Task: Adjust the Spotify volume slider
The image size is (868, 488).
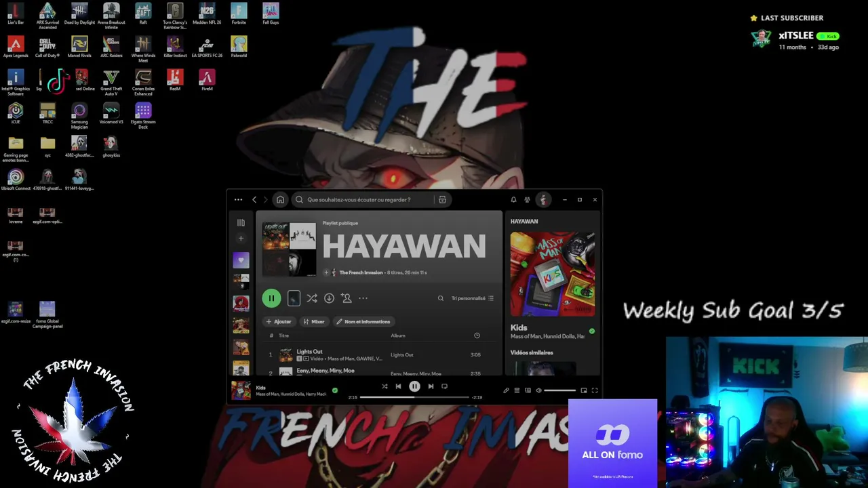Action: (559, 390)
